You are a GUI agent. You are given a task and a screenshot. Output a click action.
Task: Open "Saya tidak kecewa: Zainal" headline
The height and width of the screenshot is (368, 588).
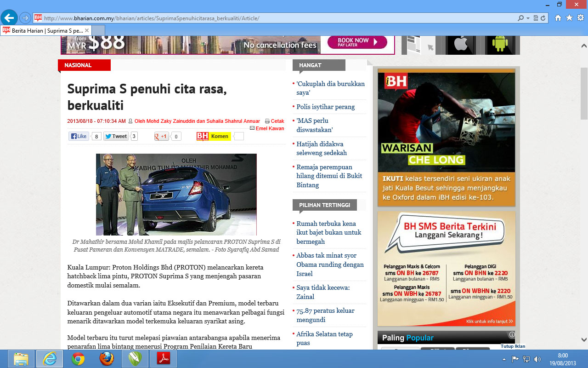pyautogui.click(x=323, y=292)
